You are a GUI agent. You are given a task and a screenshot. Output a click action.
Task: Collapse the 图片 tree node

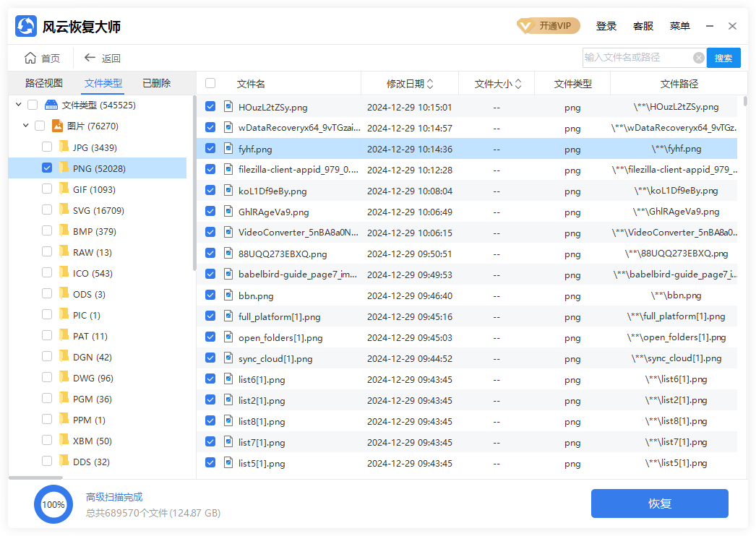pos(24,126)
